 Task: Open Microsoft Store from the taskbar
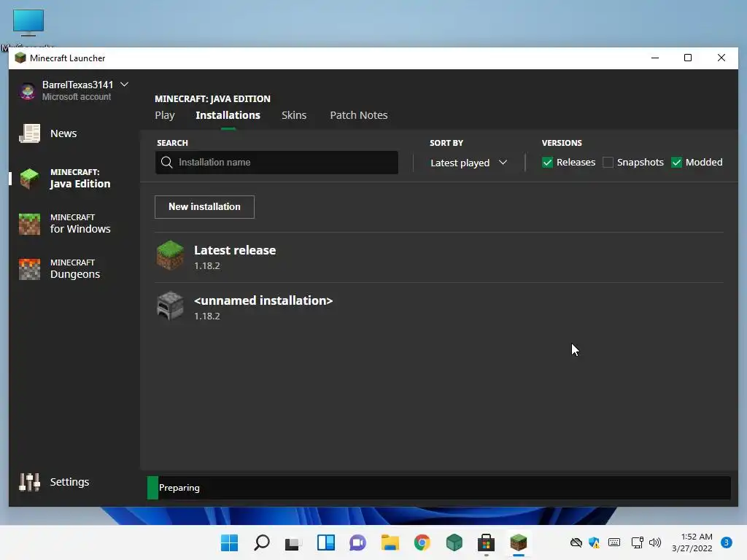[487, 542]
